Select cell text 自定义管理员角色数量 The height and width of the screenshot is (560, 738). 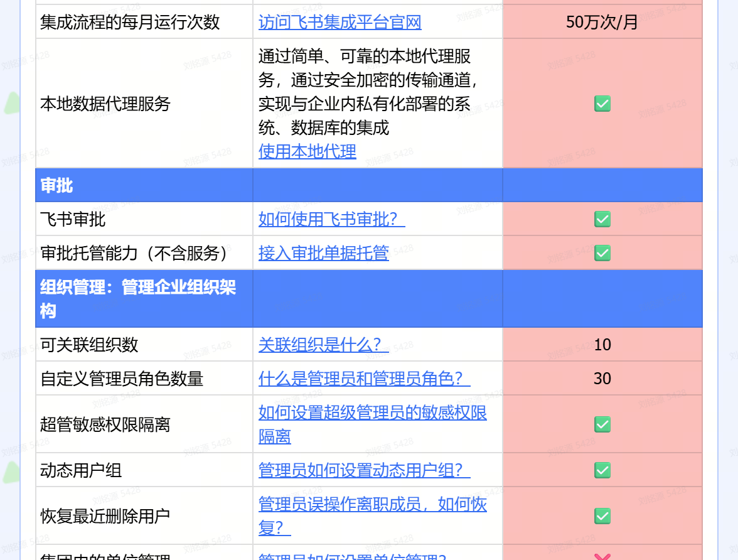click(122, 379)
